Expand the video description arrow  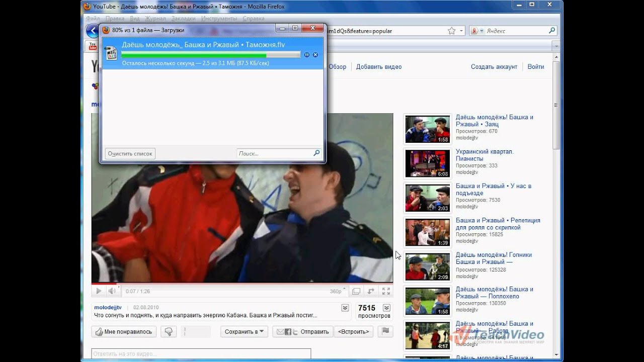345,308
